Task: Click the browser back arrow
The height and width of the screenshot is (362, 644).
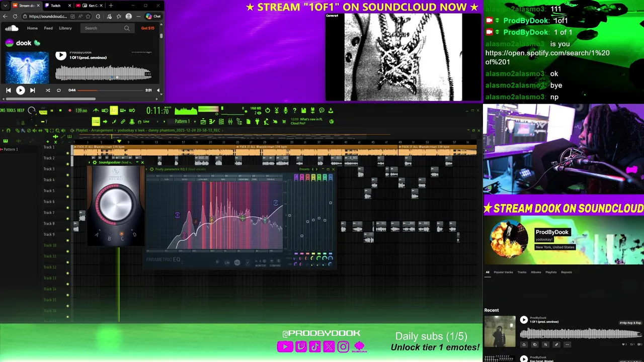Action: pos(5,16)
